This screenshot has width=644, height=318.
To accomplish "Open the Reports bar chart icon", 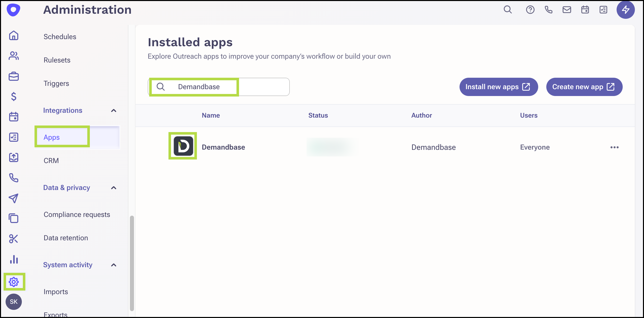I will point(14,259).
